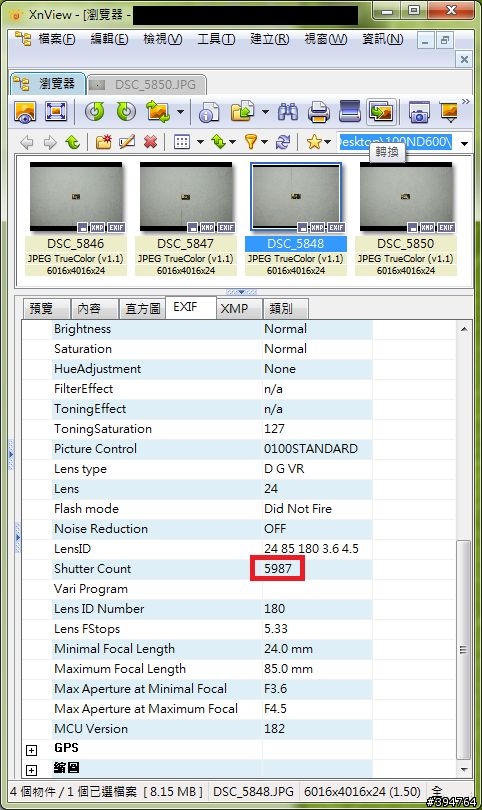Select the DSC_5850 thumbnail
482x810 pixels.
coord(406,219)
